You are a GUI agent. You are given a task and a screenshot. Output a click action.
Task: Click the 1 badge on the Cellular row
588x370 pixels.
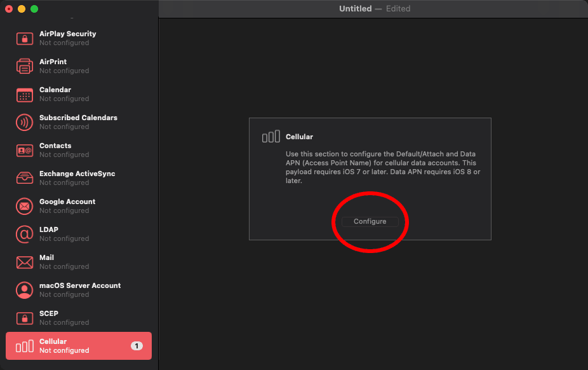136,346
